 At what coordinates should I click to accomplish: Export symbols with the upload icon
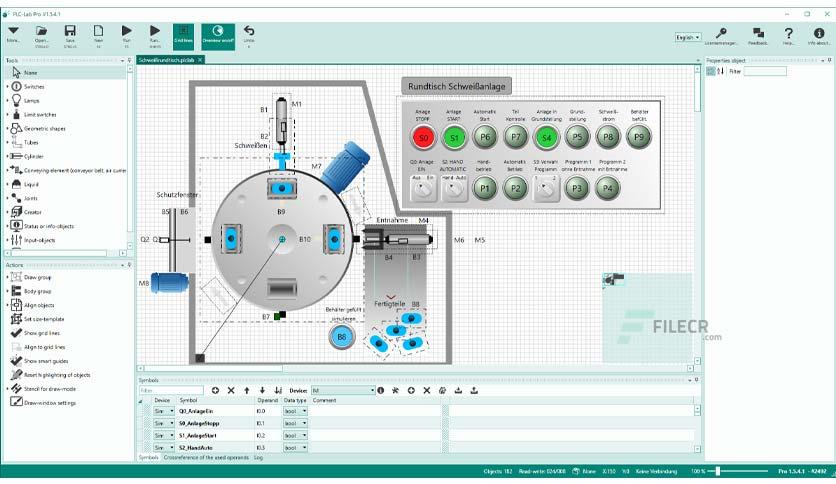click(474, 390)
